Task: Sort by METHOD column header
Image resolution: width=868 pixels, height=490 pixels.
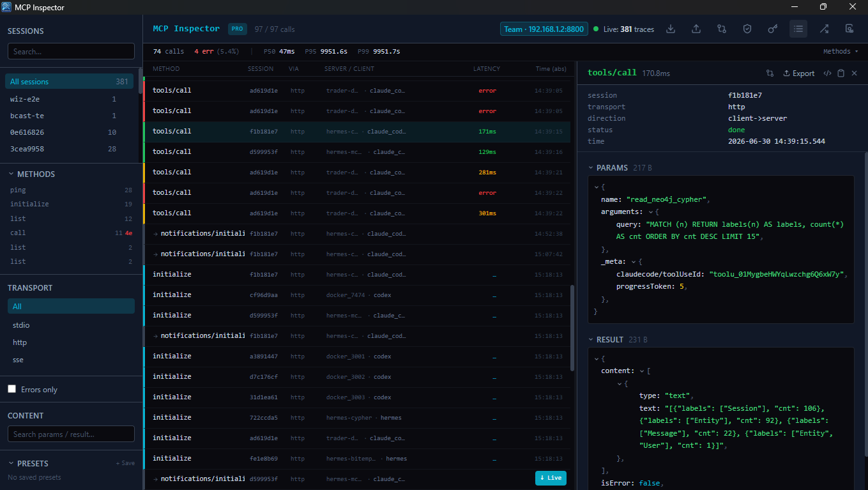Action: tap(166, 68)
